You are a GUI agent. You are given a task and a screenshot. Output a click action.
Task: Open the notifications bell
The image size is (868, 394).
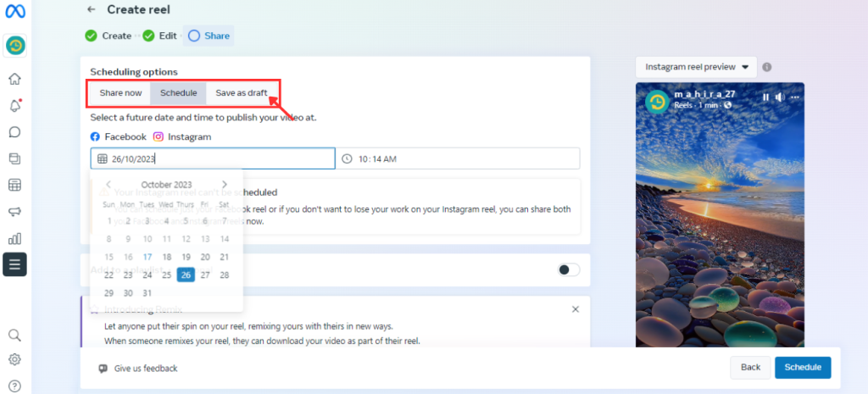(x=15, y=106)
